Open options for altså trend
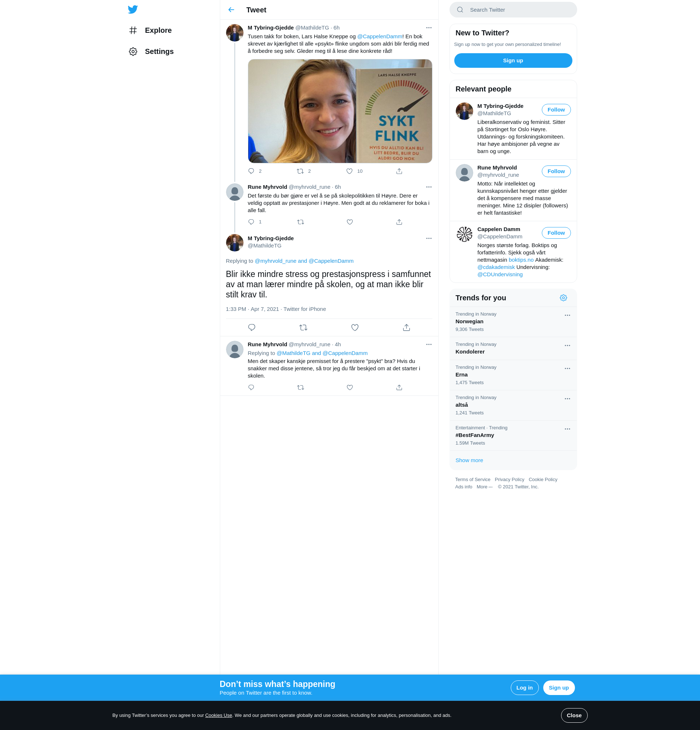700x730 pixels. [x=567, y=399]
